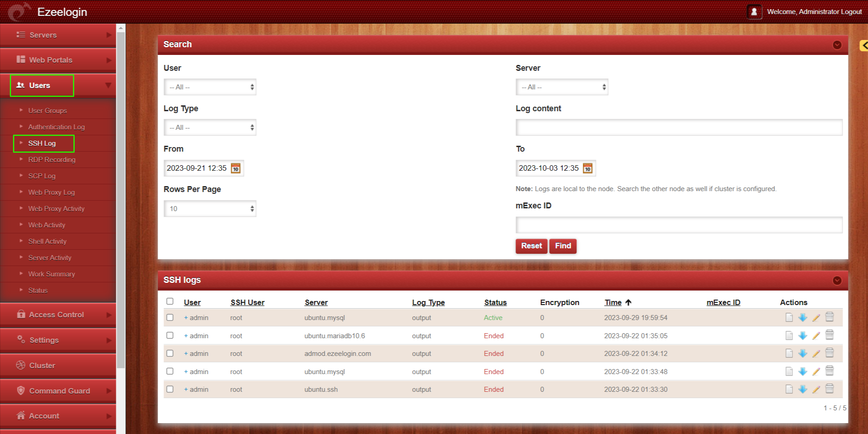Download the ubuntu.ssh log
The image size is (868, 434).
pyautogui.click(x=803, y=389)
